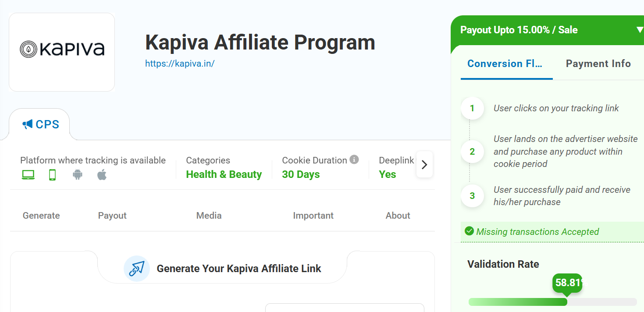Image resolution: width=644 pixels, height=312 pixels.
Task: Open the Media tab
Action: point(209,216)
